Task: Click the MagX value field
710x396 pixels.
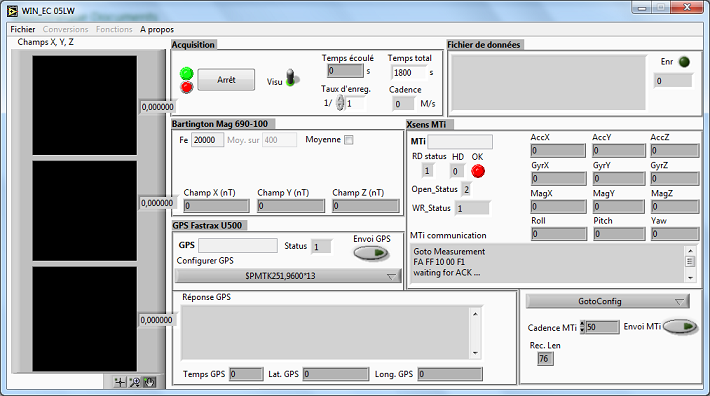Action: (559, 206)
